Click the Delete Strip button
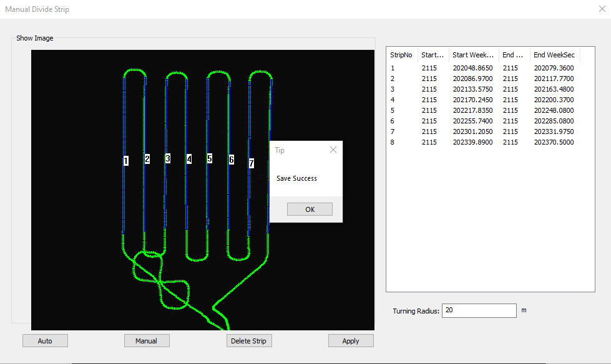 pyautogui.click(x=248, y=341)
